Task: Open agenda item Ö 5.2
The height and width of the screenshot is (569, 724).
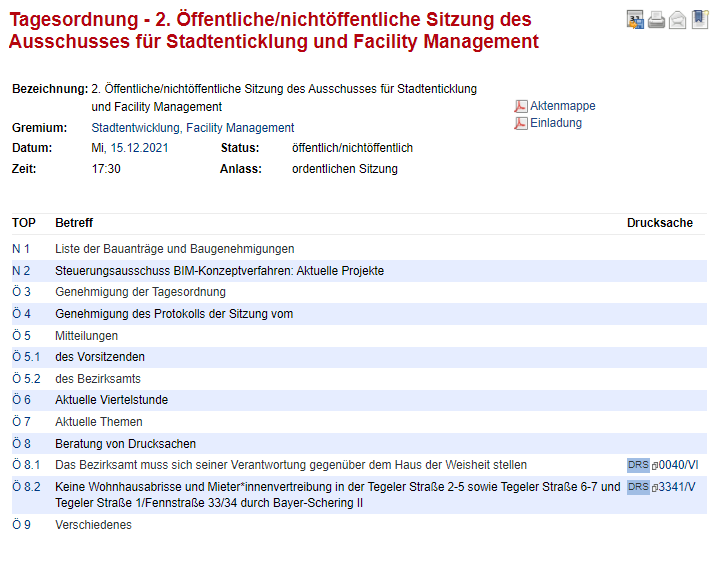Action: pyautogui.click(x=26, y=379)
